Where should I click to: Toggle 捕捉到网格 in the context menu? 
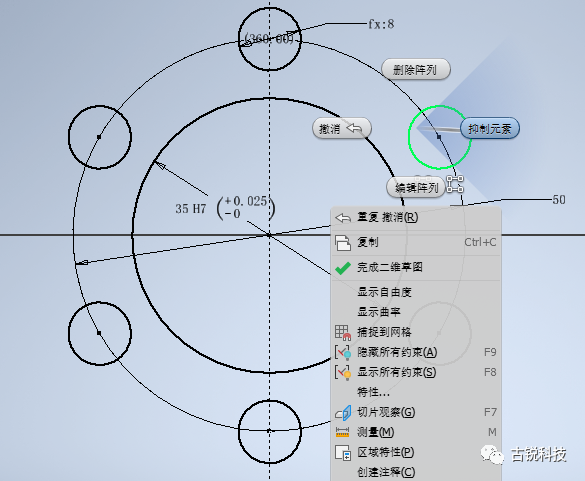(416, 332)
